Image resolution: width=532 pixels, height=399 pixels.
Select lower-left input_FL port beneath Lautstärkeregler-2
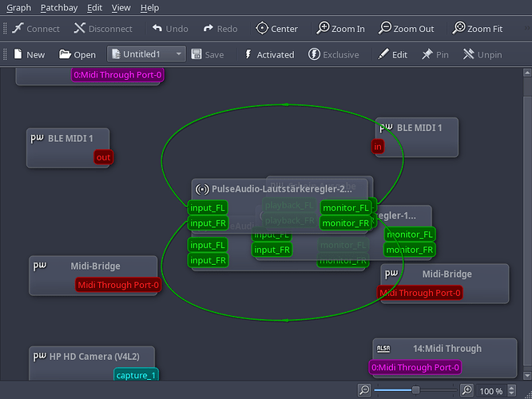coord(208,245)
